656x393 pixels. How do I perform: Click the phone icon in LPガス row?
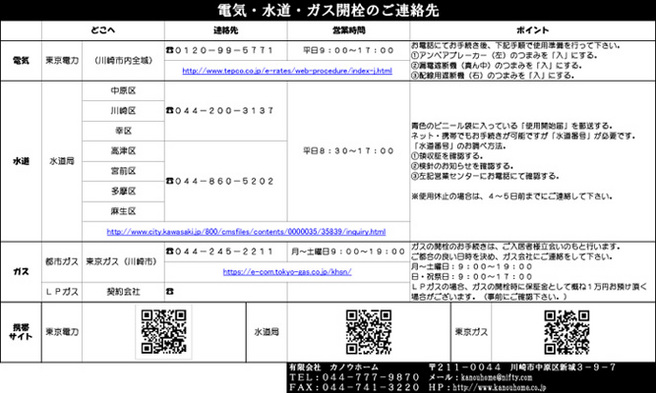(169, 291)
